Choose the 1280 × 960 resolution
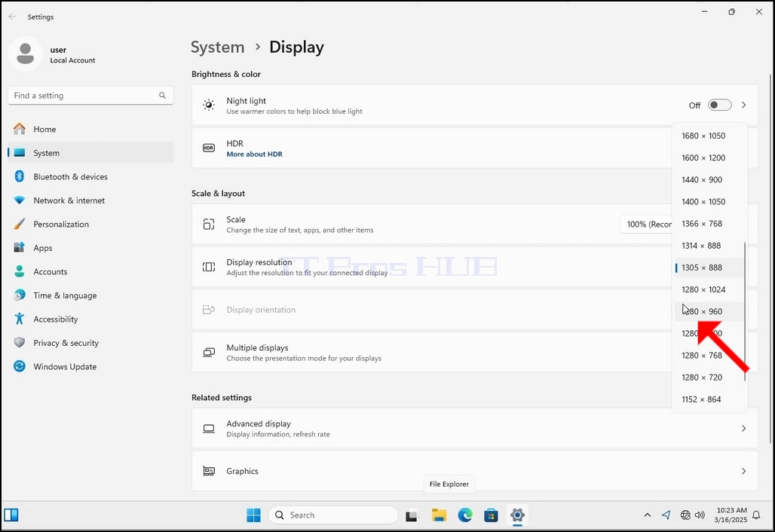Image resolution: width=775 pixels, height=532 pixels. tap(709, 311)
